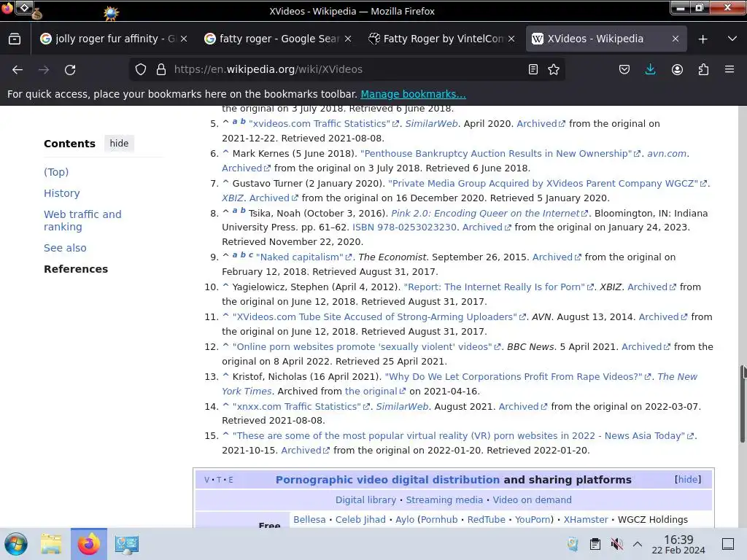Open the Windows-style Start menu
747x560 pixels.
[16, 544]
